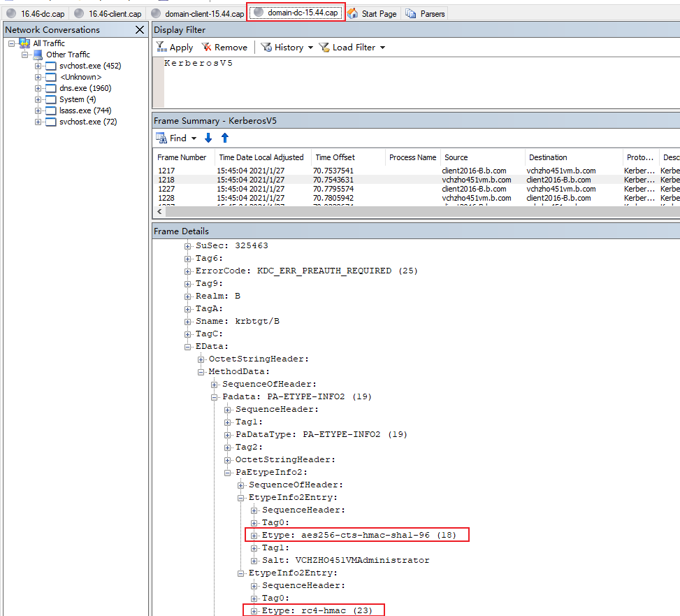680x616 pixels.
Task: Expand the SuSec: 325463 field
Action: coord(188,246)
